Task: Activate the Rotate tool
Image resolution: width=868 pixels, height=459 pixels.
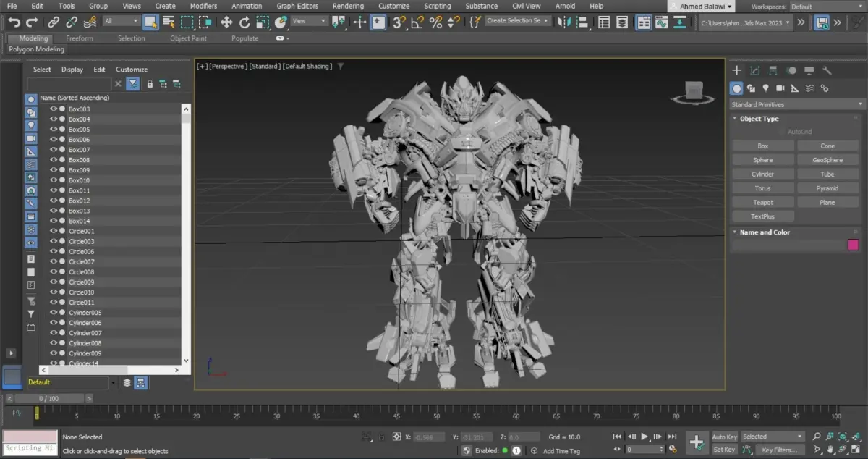Action: pyautogui.click(x=244, y=22)
